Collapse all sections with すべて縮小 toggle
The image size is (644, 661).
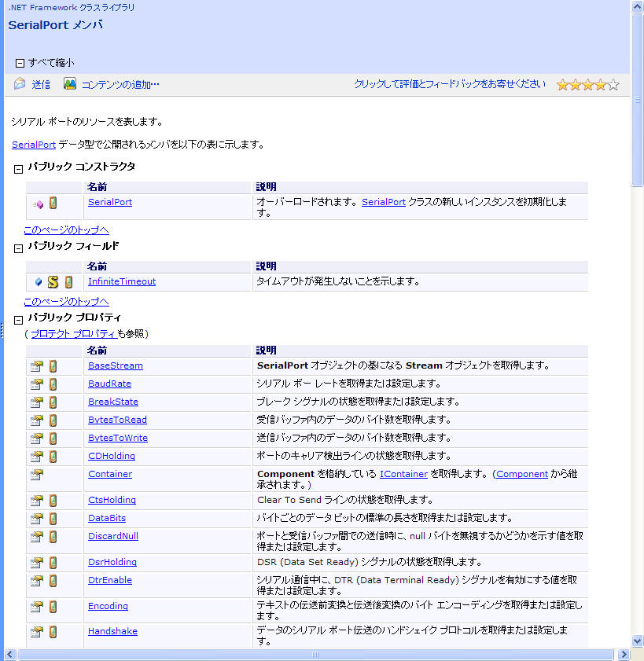point(20,63)
